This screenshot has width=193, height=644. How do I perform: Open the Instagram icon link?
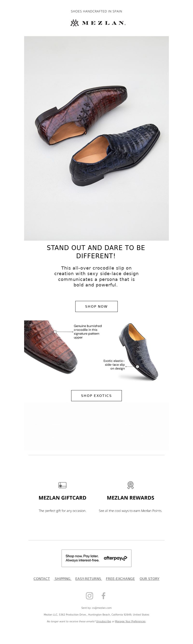coord(90,596)
